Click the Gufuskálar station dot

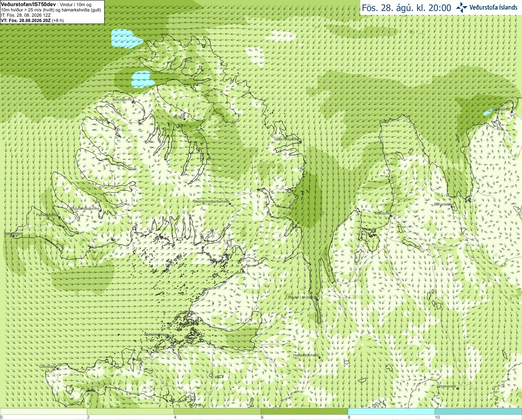pyautogui.click(x=58, y=369)
